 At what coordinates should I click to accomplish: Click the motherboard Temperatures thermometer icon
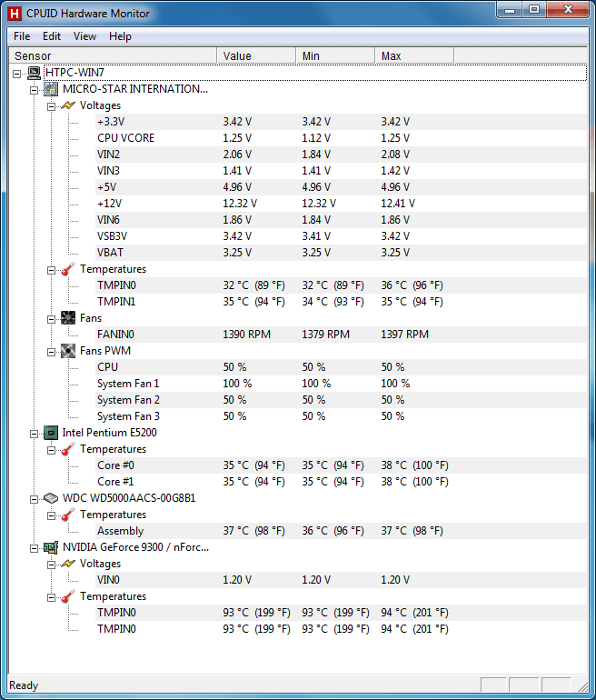tap(68, 269)
